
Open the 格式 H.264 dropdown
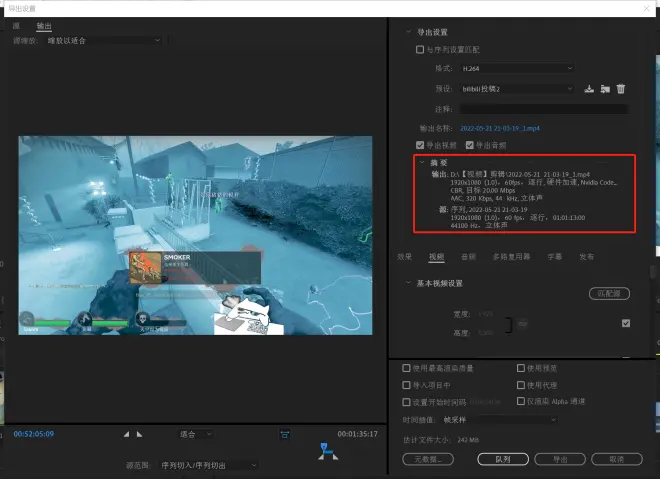pyautogui.click(x=517, y=68)
